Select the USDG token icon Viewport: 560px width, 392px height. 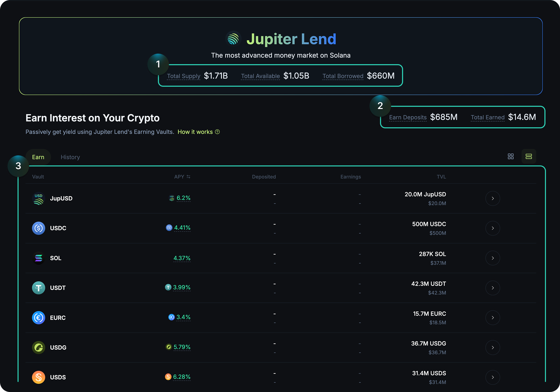(x=38, y=347)
